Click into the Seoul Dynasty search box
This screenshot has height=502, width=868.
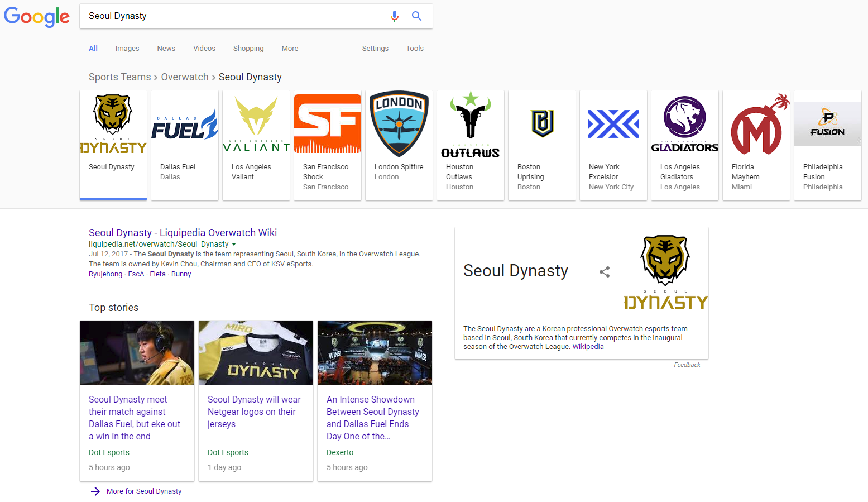(234, 16)
